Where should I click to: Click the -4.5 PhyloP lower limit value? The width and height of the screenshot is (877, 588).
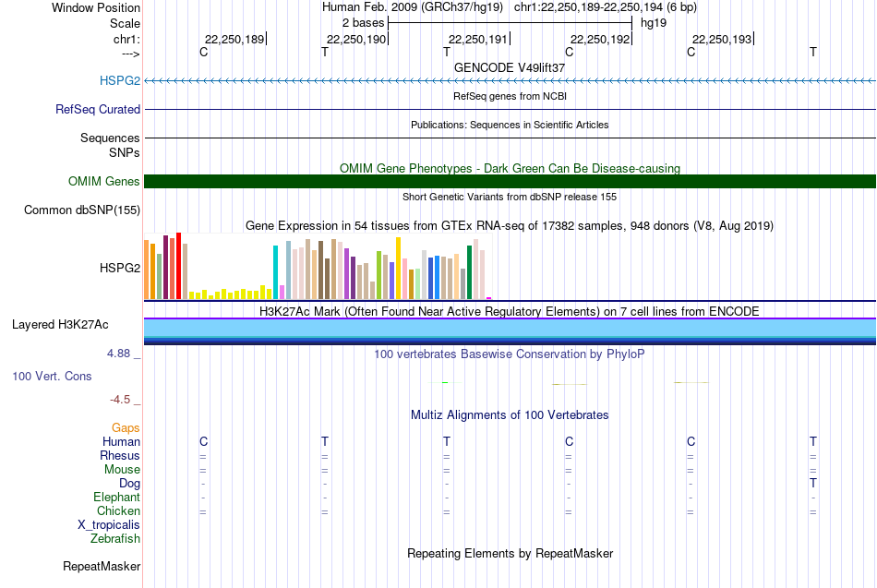coord(120,400)
